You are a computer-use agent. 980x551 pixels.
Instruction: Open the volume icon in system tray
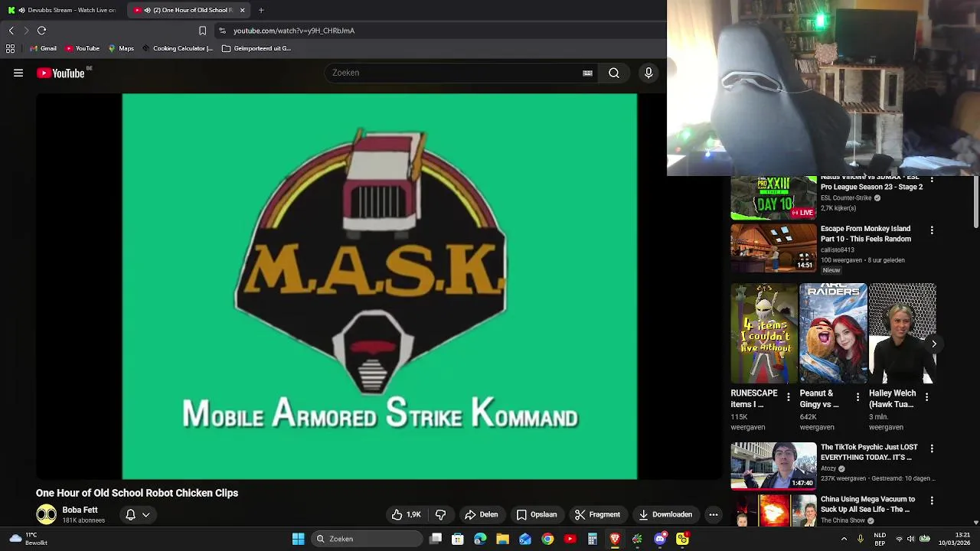911,539
